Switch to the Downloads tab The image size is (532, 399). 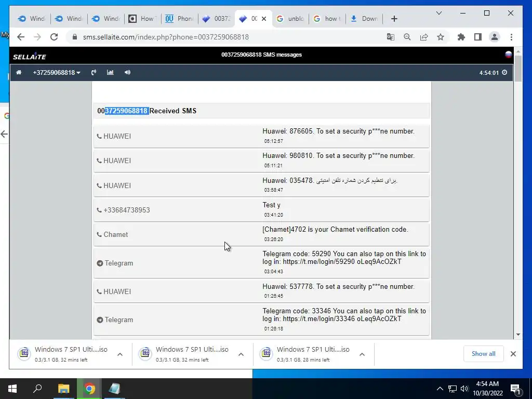pos(364,19)
